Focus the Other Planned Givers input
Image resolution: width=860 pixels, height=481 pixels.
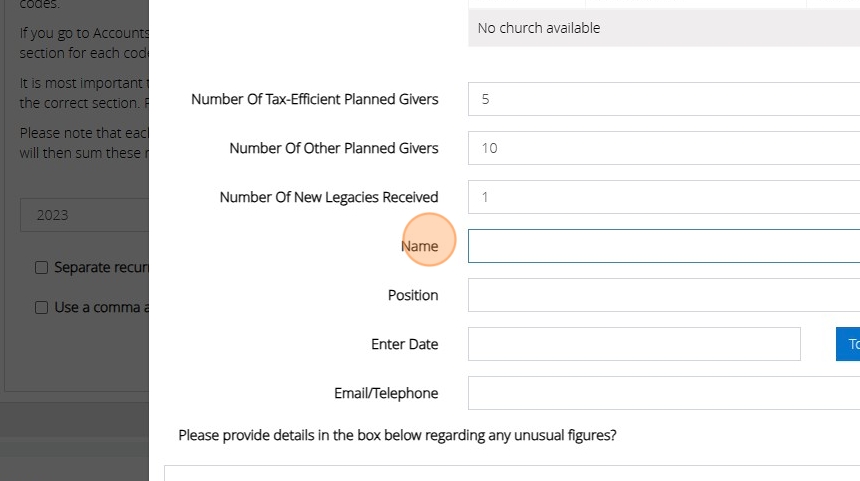[663, 148]
